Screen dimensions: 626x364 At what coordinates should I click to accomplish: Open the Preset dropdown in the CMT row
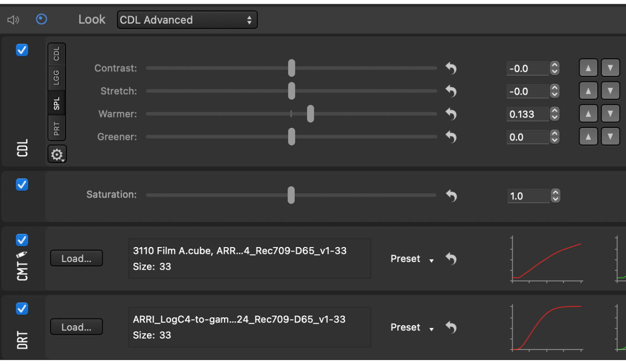pyautogui.click(x=412, y=258)
